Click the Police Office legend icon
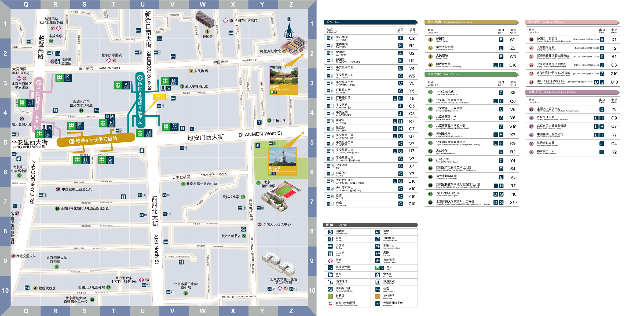The width and height of the screenshot is (644, 316). (378, 275)
